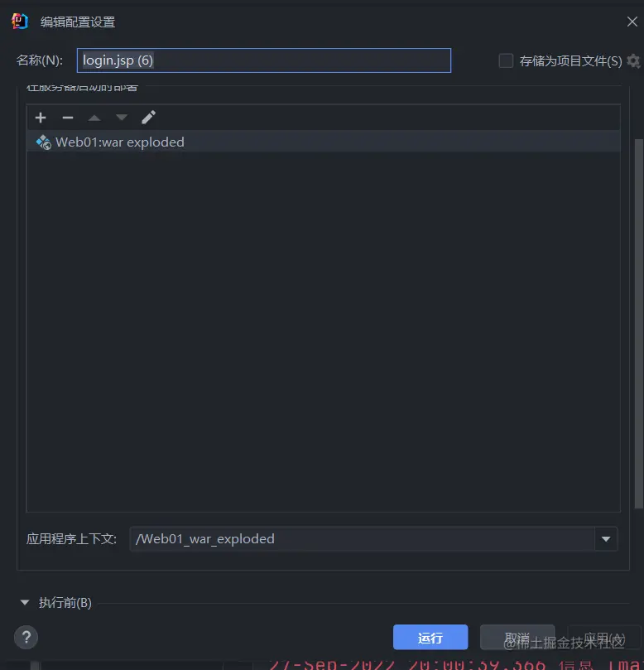
Task: Edit the artifact with the pencil icon
Action: pos(148,118)
